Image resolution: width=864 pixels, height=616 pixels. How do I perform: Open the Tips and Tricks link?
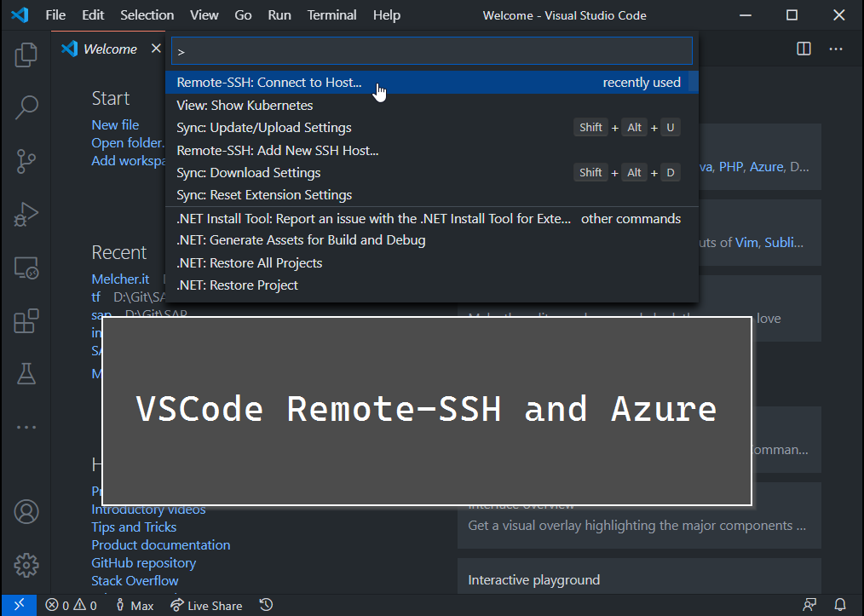134,527
